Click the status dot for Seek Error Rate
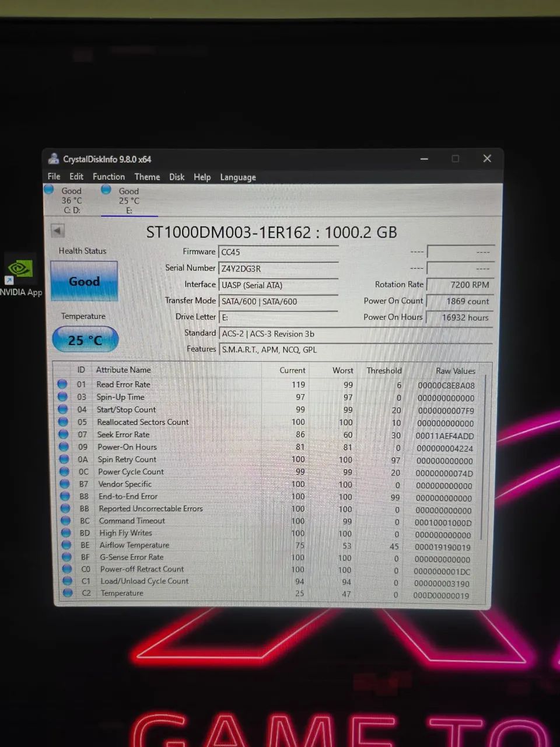Screen dimensions: 560x747 pyautogui.click(x=64, y=434)
